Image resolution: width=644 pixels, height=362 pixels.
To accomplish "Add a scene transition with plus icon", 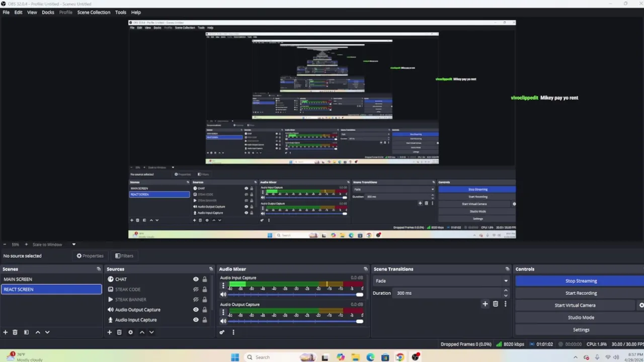I will (485, 304).
